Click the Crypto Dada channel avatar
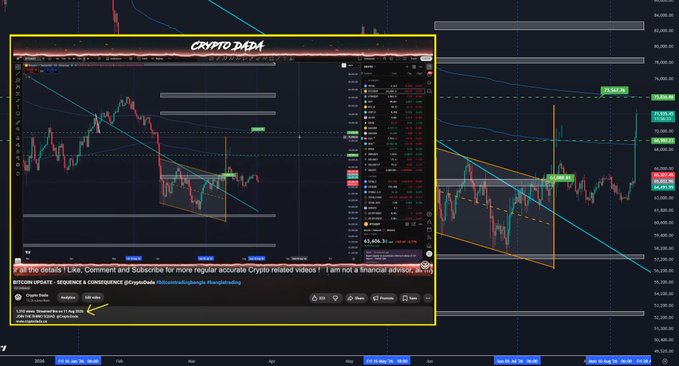 18,297
